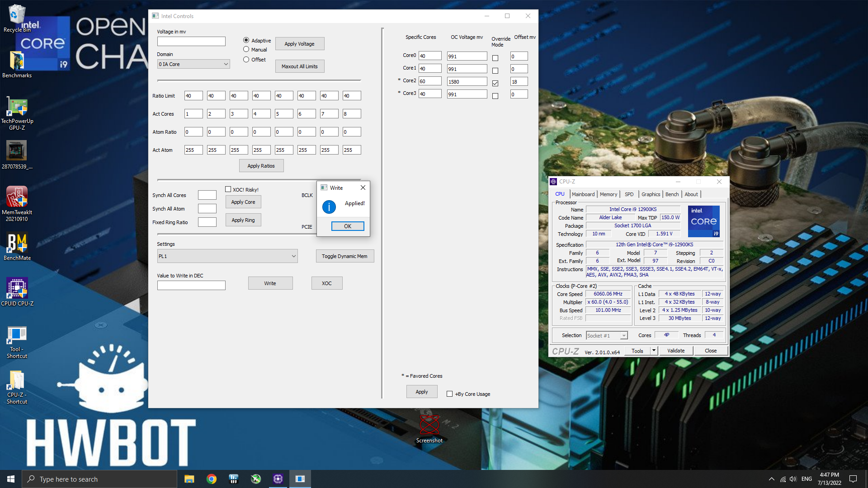Switch to the Memory tab
The height and width of the screenshot is (488, 868).
609,194
